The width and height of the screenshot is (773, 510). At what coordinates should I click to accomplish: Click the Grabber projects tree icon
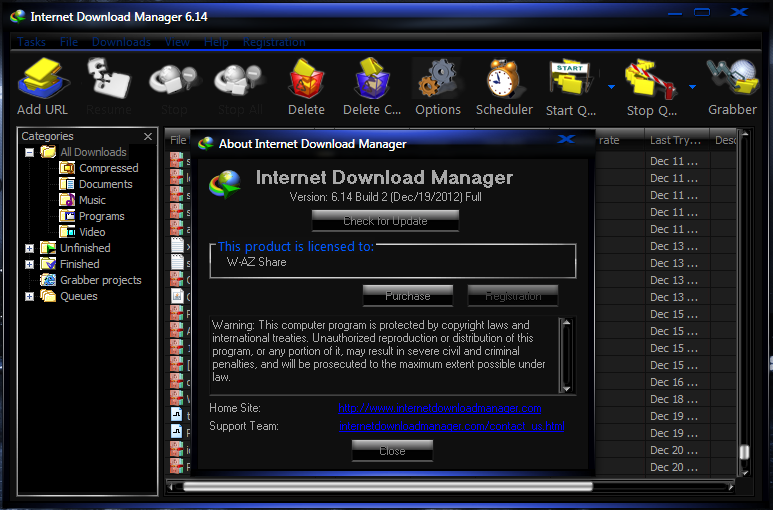click(x=48, y=280)
